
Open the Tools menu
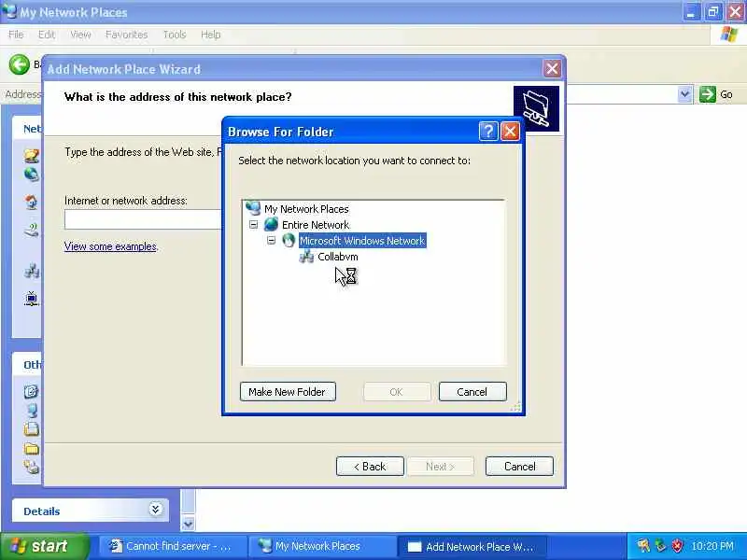tap(175, 35)
